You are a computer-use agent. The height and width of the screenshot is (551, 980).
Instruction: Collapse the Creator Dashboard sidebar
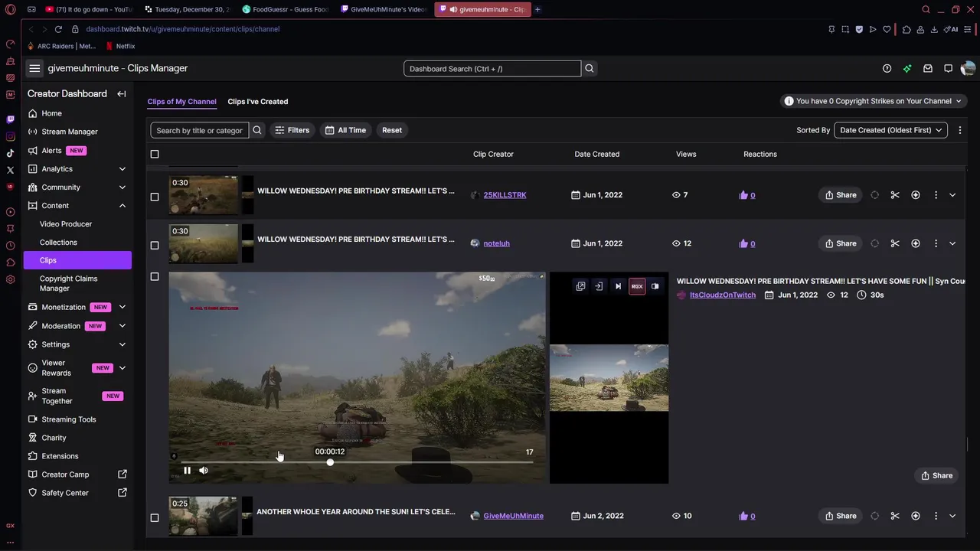pyautogui.click(x=121, y=93)
